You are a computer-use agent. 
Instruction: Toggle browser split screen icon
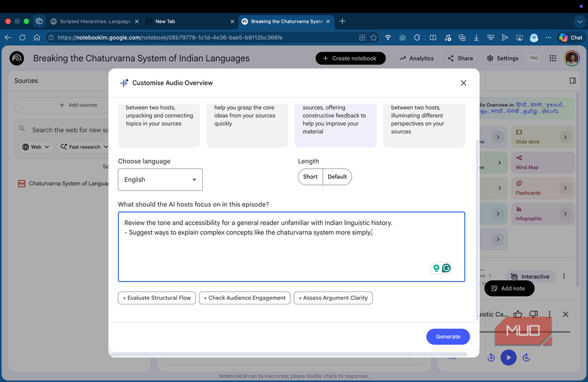(x=433, y=38)
